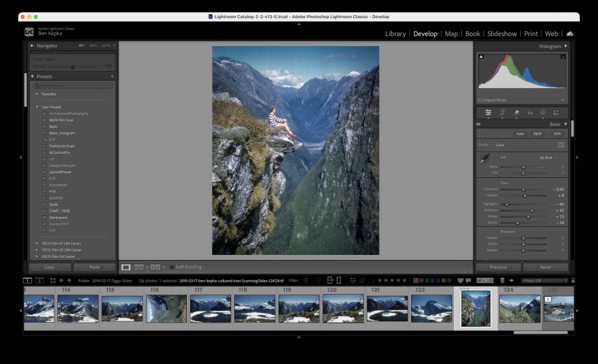
Task: Activate the Crop overlay tool
Action: click(x=502, y=113)
